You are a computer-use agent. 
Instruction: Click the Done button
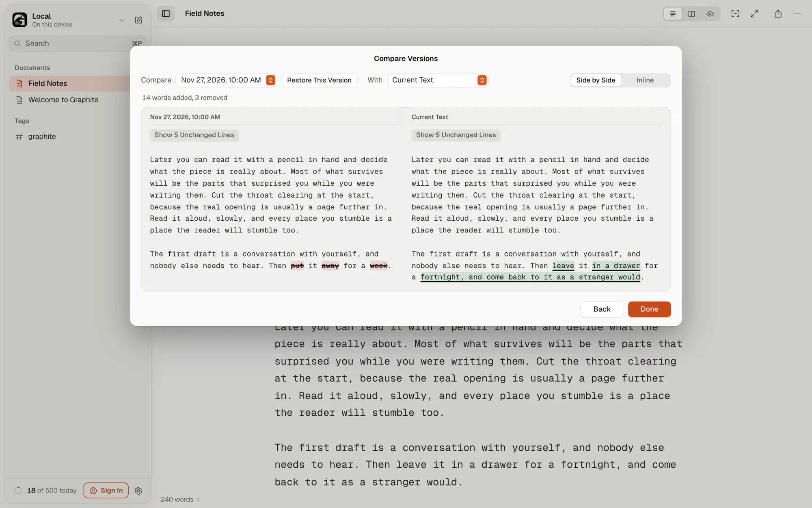click(649, 309)
